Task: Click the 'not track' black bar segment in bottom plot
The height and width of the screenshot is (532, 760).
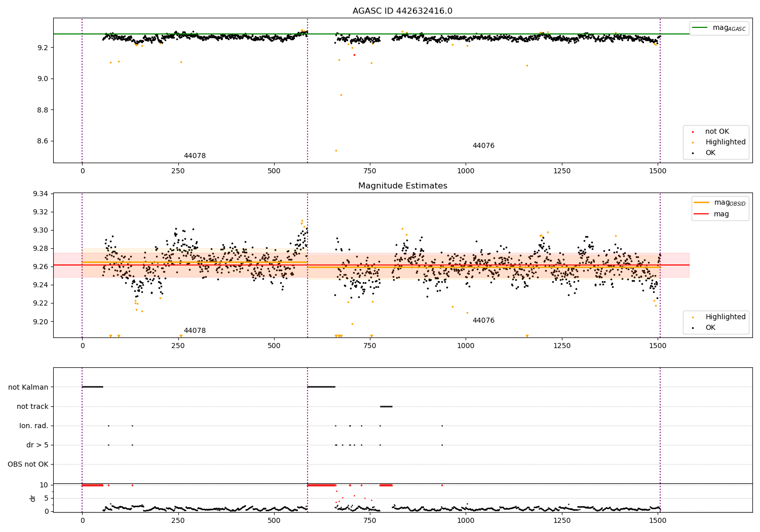Action: click(x=386, y=406)
